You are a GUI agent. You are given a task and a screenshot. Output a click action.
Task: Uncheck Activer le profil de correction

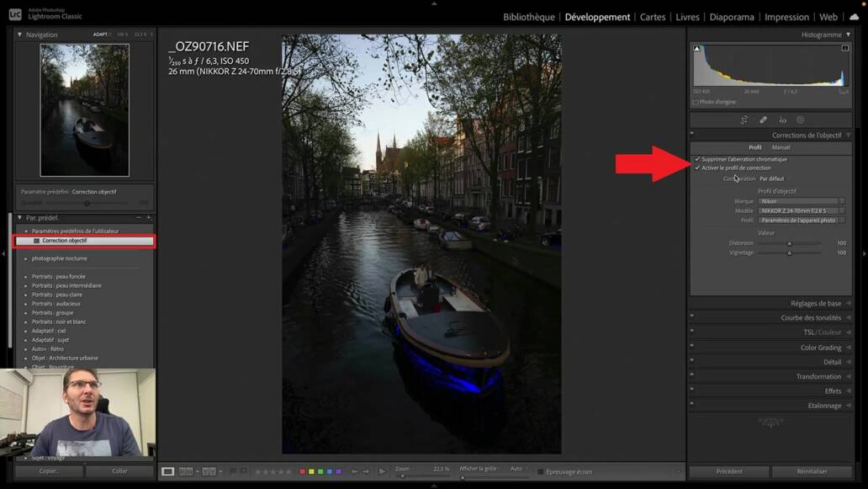coord(697,167)
